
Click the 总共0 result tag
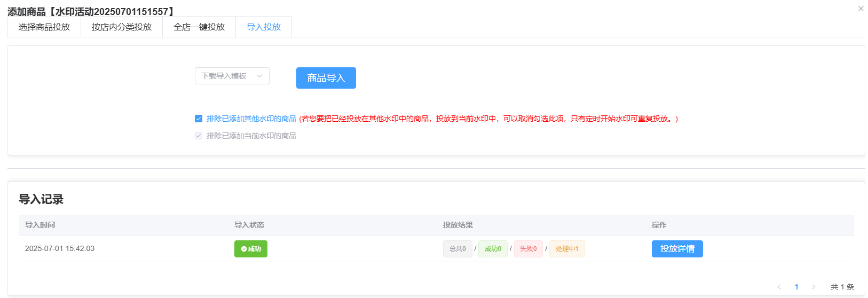click(457, 249)
